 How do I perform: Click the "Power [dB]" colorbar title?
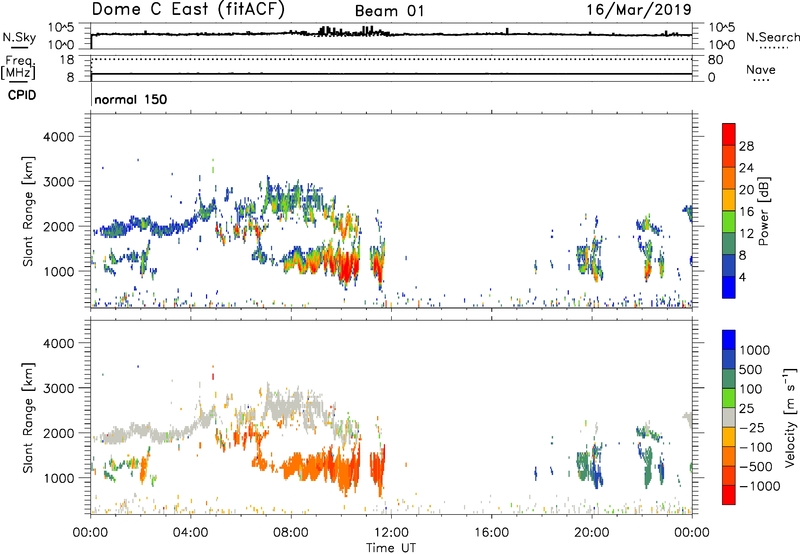coord(764,211)
